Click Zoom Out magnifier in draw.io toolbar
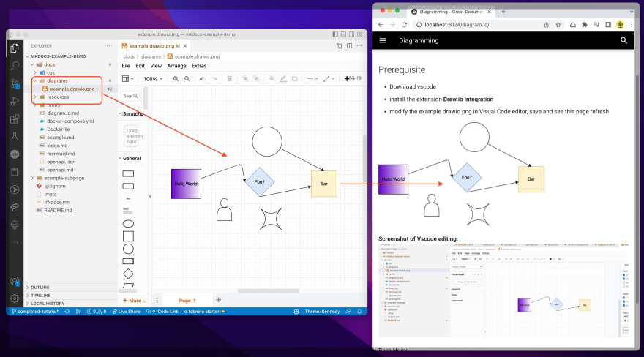Image resolution: width=644 pixels, height=357 pixels. [x=187, y=79]
